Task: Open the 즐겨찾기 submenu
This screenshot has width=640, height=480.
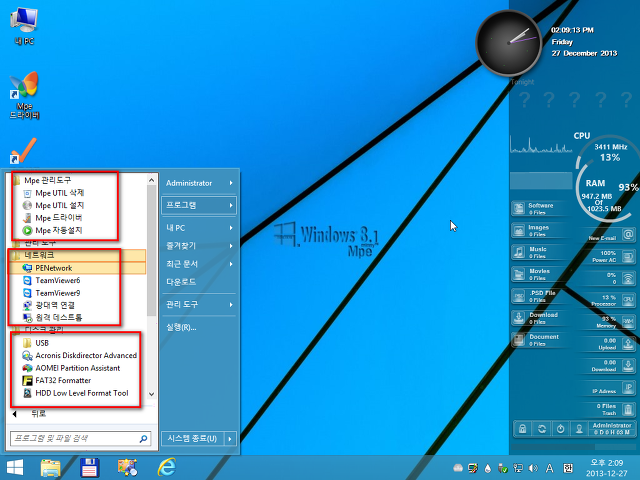Action: (x=199, y=246)
